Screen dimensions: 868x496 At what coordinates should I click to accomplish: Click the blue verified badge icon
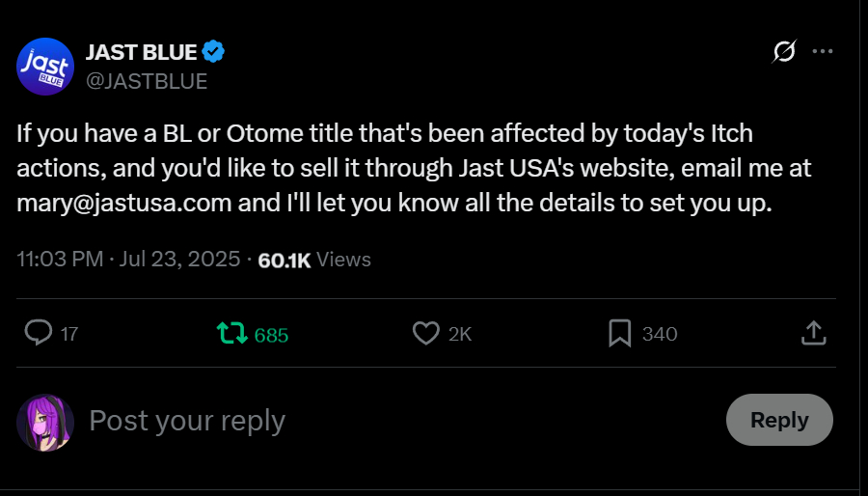click(x=215, y=52)
